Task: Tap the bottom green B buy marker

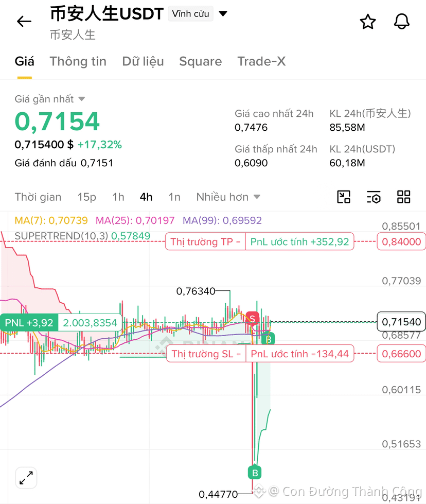Action: [x=255, y=473]
